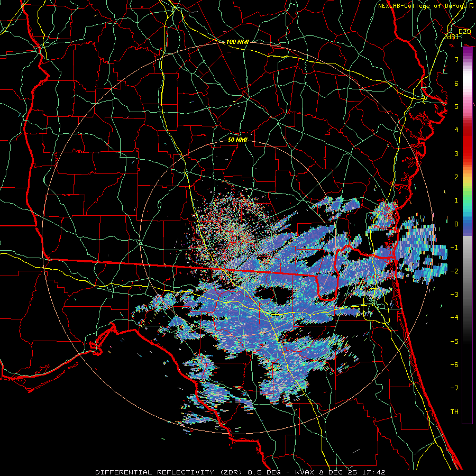476x476 pixels.
Task: Click the '0' value on color scale
Action: [456, 224]
